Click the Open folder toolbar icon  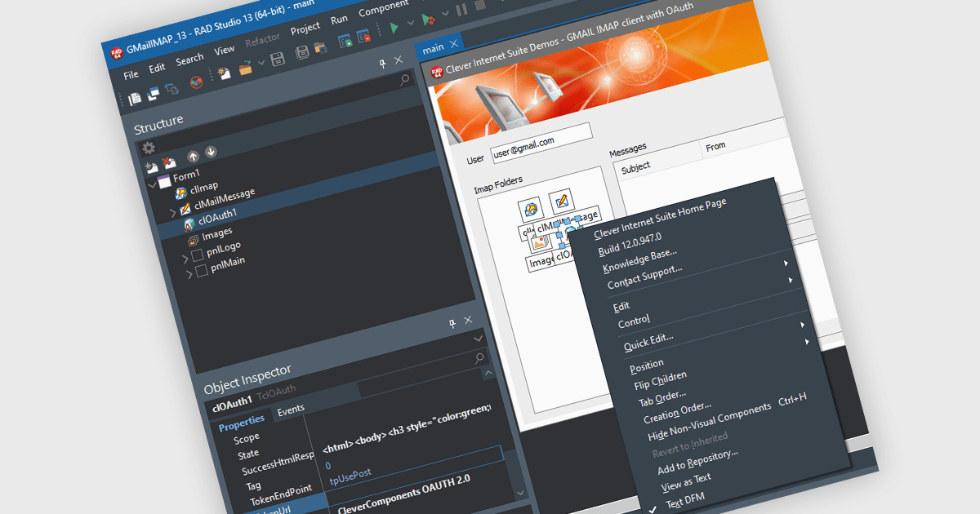click(x=244, y=68)
